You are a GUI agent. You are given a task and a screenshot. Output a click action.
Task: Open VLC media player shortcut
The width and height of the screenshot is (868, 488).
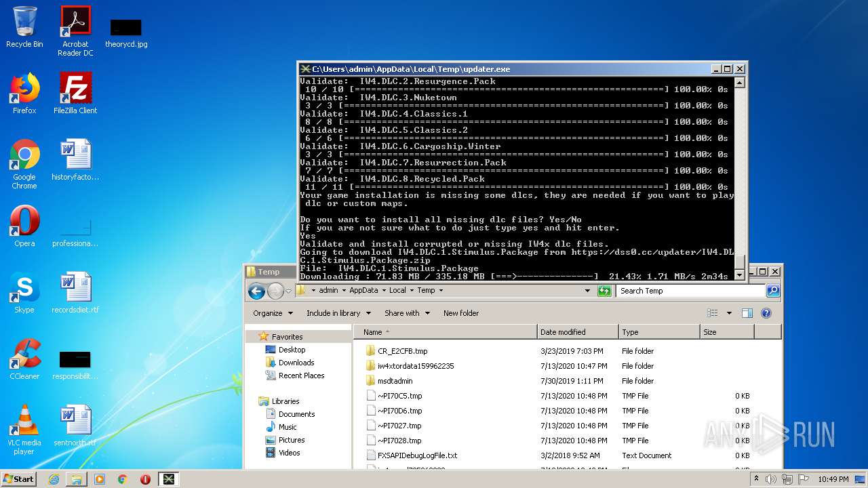tap(24, 430)
